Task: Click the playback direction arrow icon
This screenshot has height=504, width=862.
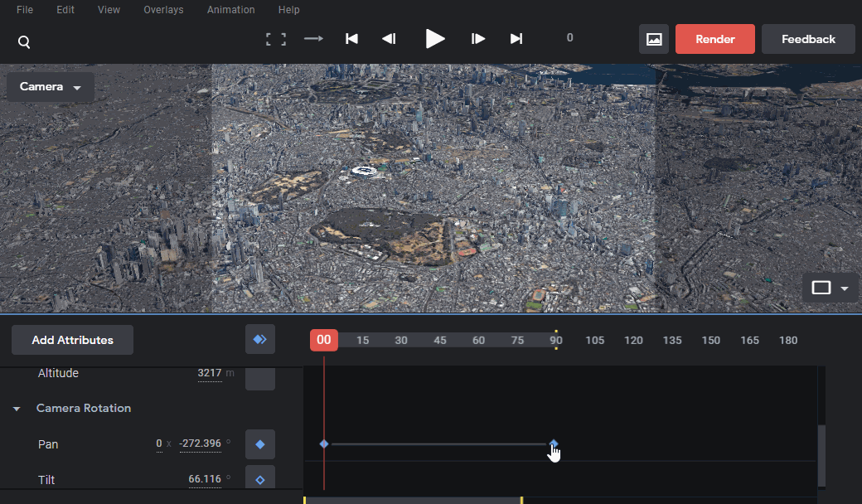Action: [313, 38]
